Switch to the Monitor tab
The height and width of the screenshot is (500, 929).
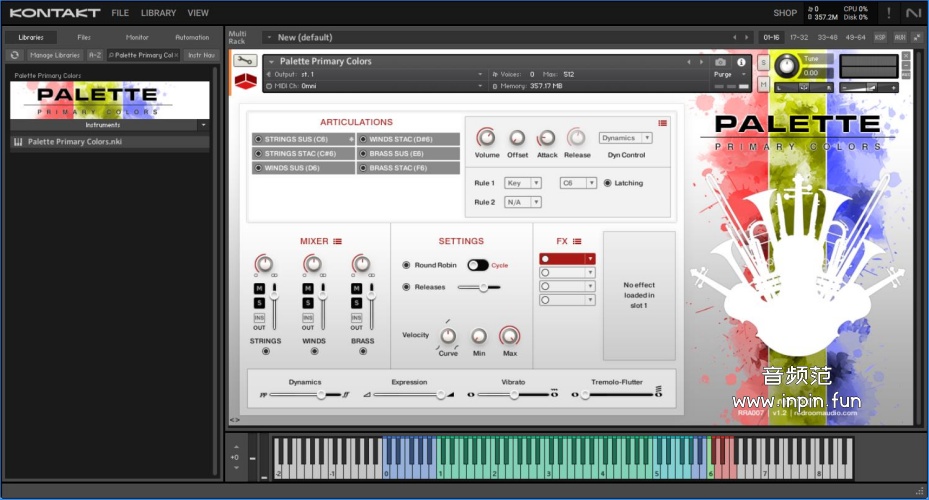pos(137,37)
